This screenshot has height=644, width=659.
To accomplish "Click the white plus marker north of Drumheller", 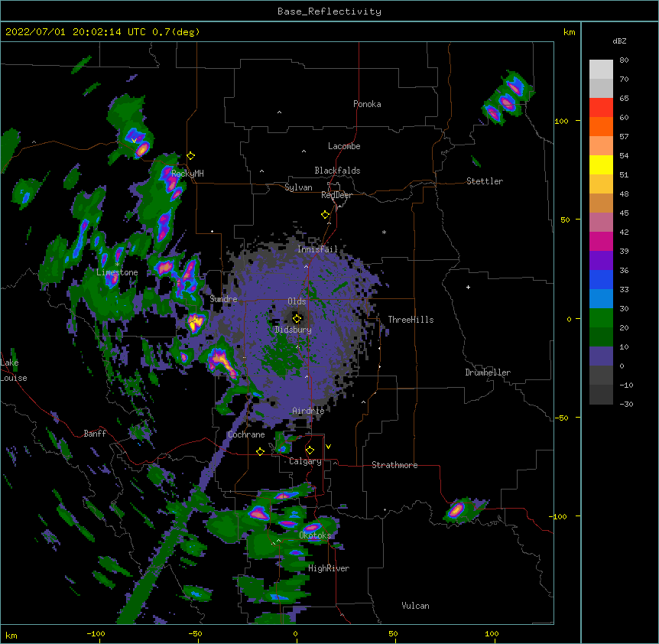I will [468, 287].
